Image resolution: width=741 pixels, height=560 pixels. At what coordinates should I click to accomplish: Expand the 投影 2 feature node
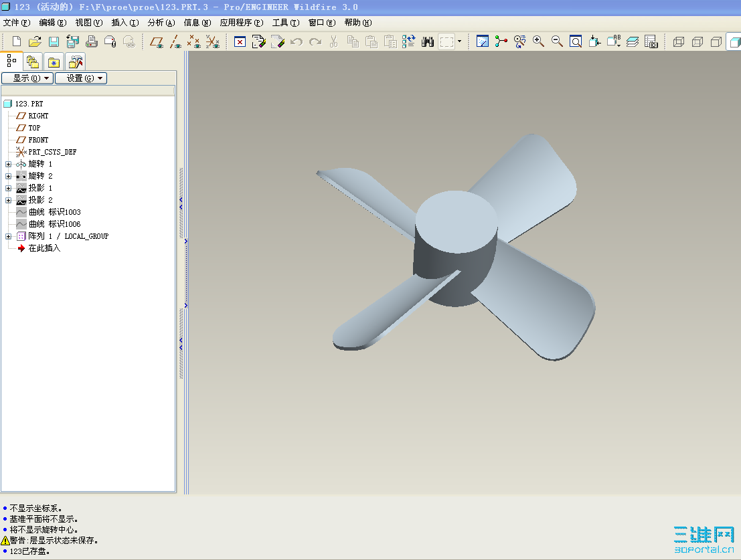(x=8, y=200)
